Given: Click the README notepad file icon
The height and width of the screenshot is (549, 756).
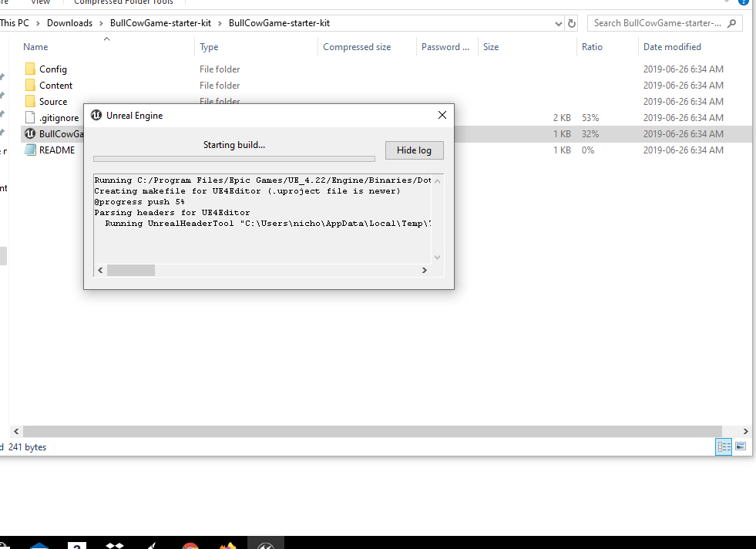Looking at the screenshot, I should pos(30,150).
